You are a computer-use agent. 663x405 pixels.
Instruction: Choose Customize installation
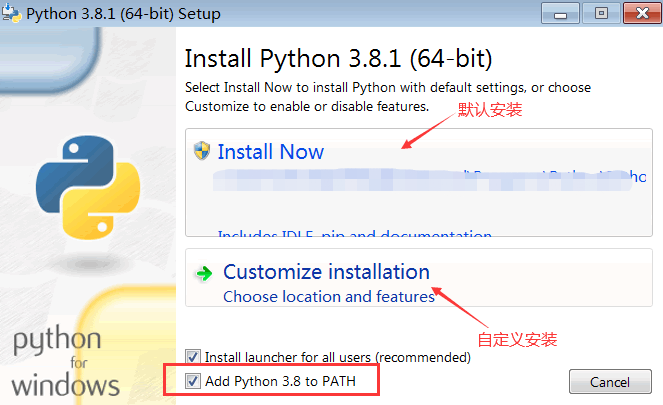tap(419, 278)
